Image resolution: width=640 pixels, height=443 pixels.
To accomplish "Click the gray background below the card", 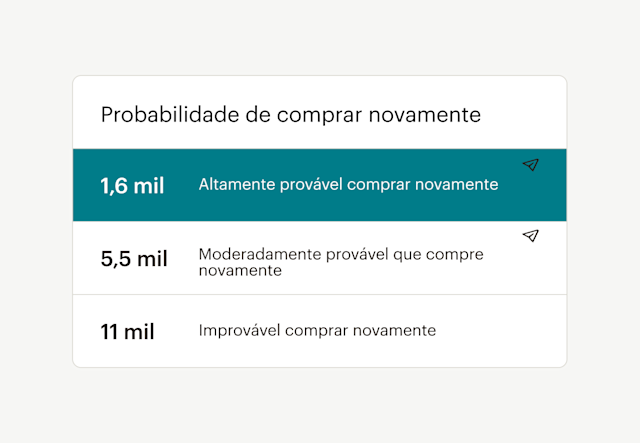I will [320, 405].
